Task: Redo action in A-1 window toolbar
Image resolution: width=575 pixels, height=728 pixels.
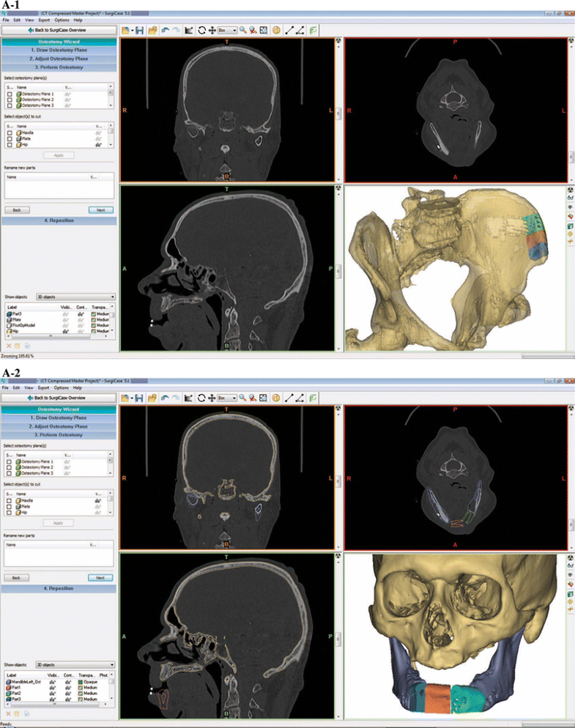Action: tap(176, 31)
